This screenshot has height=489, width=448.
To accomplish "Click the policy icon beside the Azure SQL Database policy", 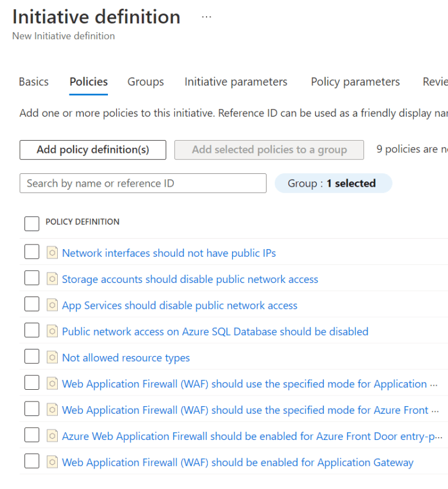I will 52,330.
